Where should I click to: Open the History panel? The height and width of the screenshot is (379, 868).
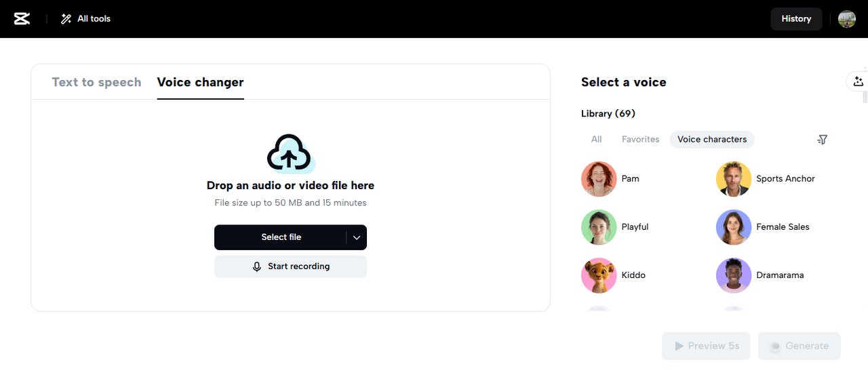(795, 19)
